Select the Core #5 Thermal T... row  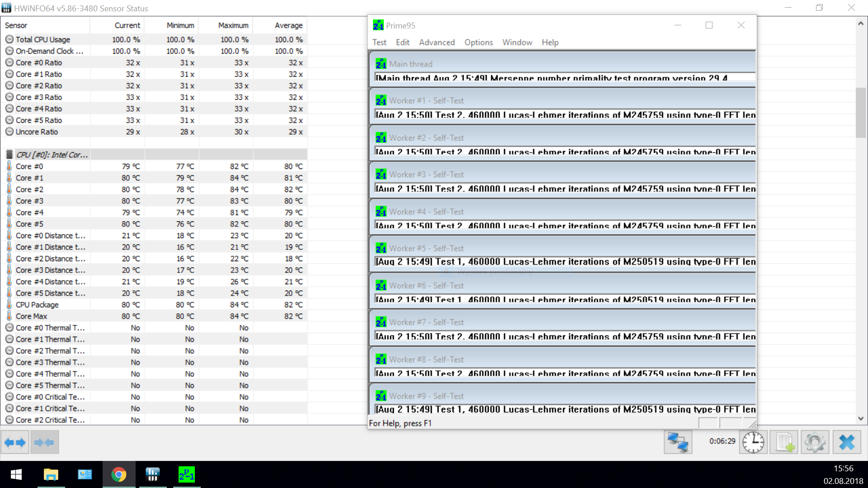coord(154,385)
